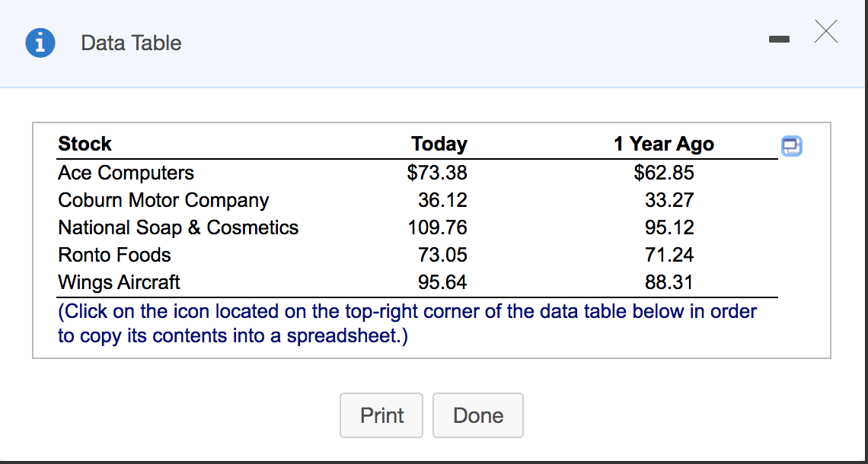Select National Soap & Cosmetics stock name
868x464 pixels.
pyautogui.click(x=177, y=227)
